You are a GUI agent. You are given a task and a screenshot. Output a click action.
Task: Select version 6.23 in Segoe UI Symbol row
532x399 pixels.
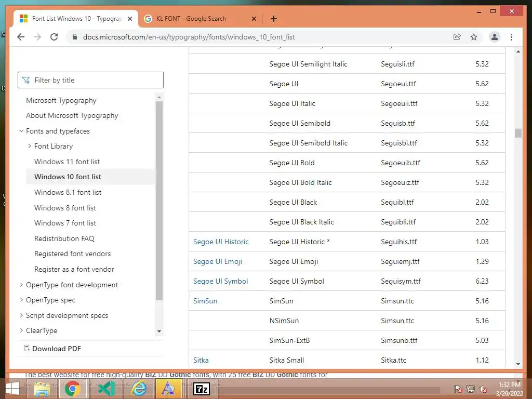[482, 281]
